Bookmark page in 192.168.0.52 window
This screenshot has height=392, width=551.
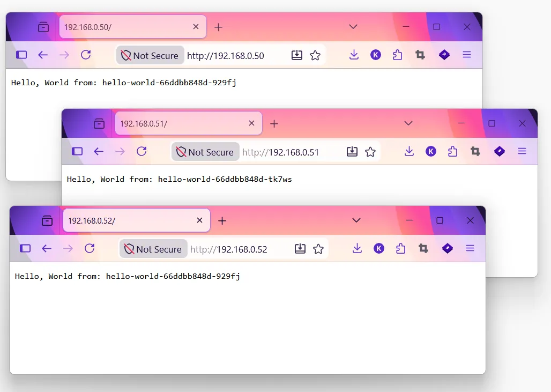point(318,249)
